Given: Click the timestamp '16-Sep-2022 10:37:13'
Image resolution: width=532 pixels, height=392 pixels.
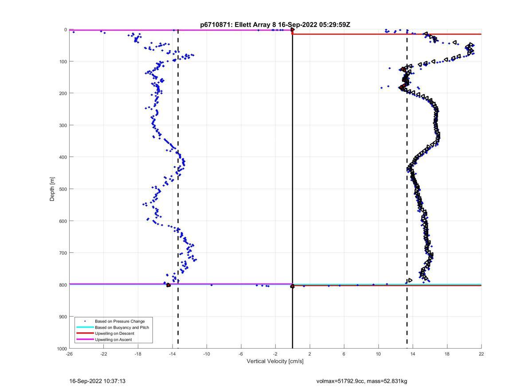Looking at the screenshot, I should 98,381.
